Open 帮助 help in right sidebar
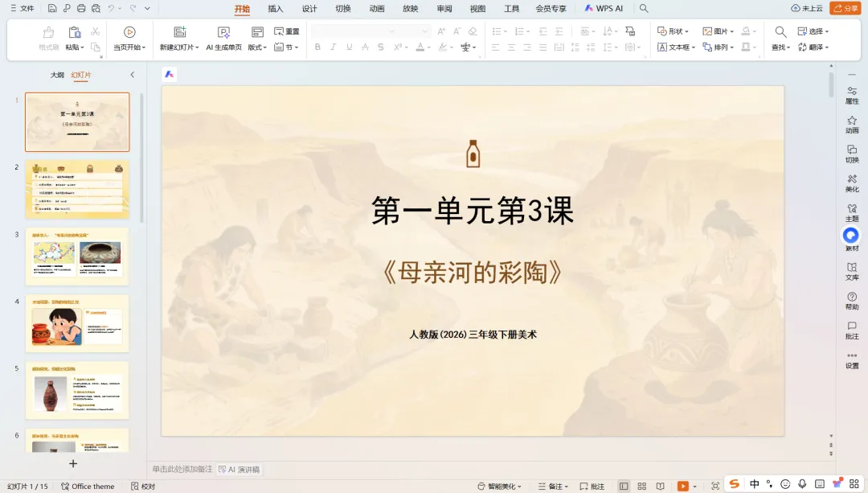 [852, 301]
